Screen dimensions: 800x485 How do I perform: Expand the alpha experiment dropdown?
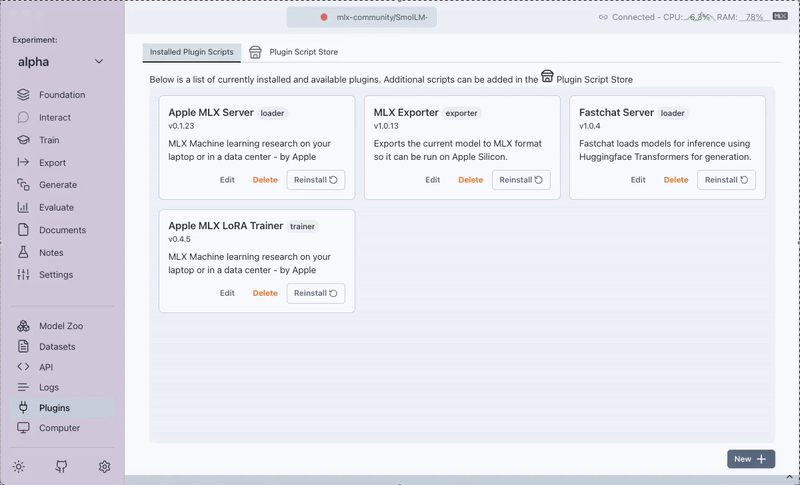[x=98, y=62]
